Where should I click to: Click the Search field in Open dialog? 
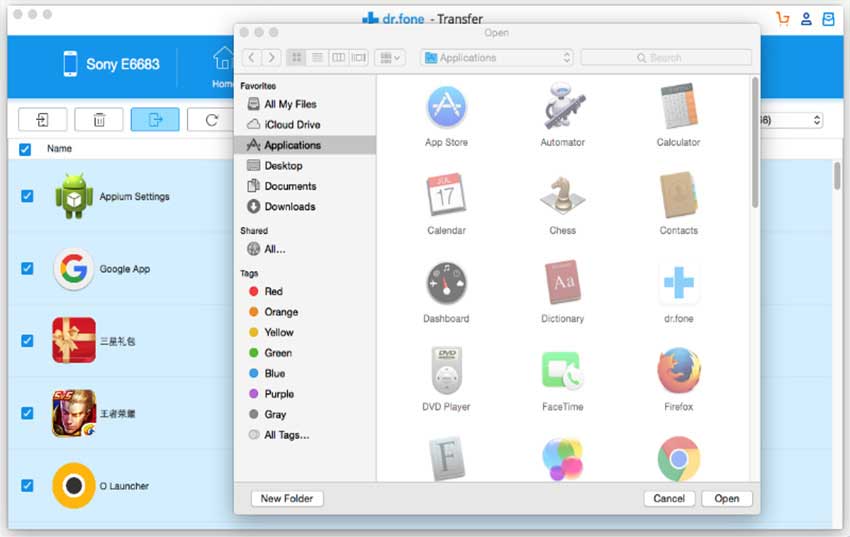pyautogui.click(x=666, y=57)
